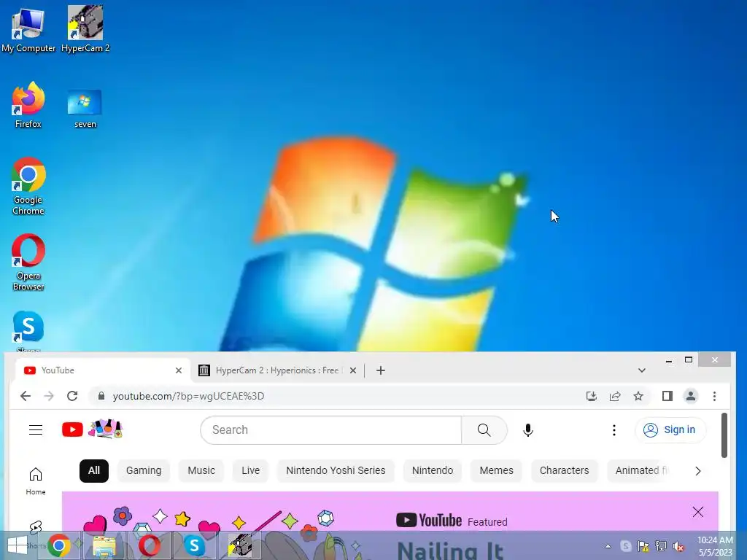Expand the tab search dropdown
The image size is (747, 560).
pyautogui.click(x=642, y=370)
